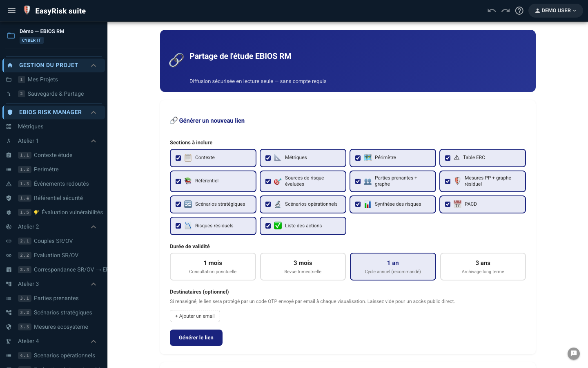Click the table icon for Correspondance SR/OV
Viewport: 588px width, 368px height.
[9, 270]
